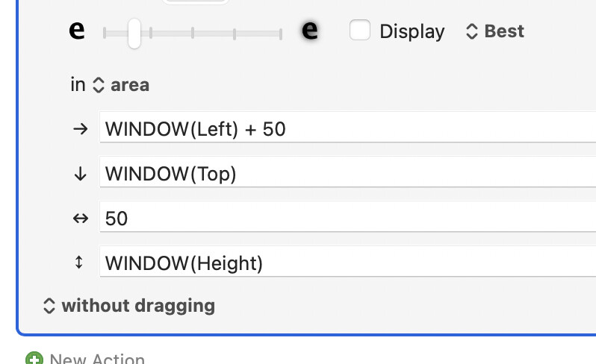The width and height of the screenshot is (596, 364).
Task: Open the "in area" popup menu
Action: [x=121, y=85]
